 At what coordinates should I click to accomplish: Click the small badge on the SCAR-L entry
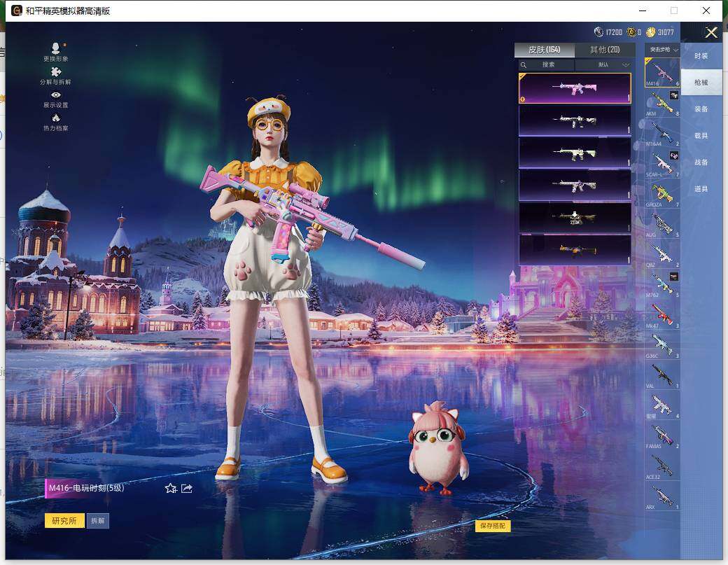(674, 155)
